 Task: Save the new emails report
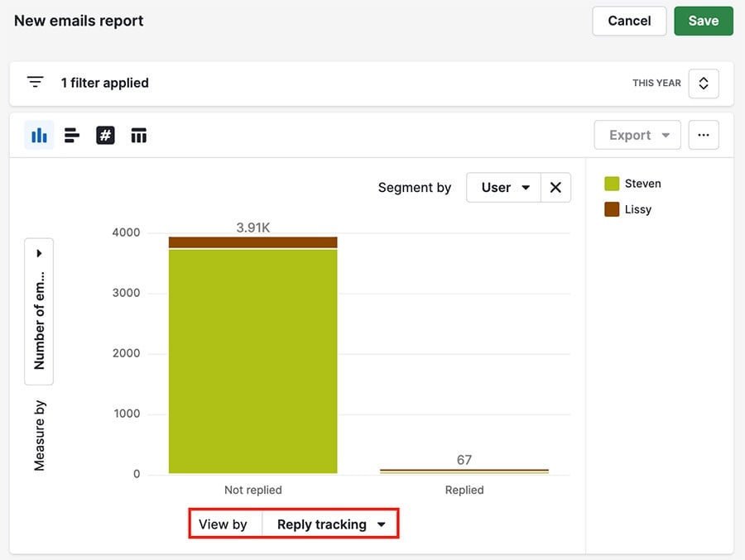pos(704,21)
